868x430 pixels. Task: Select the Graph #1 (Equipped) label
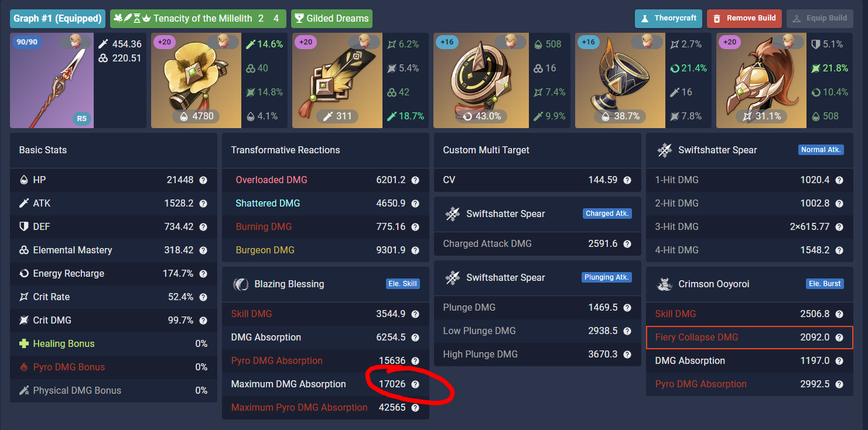coord(57,19)
